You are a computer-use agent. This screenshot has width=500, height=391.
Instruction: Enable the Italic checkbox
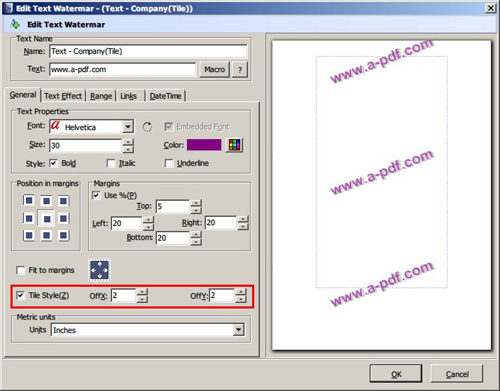111,163
